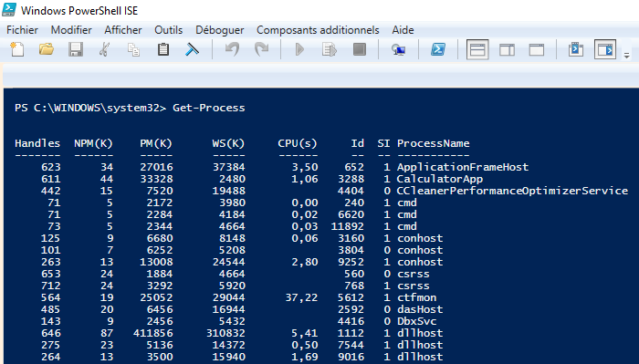This screenshot has height=364, width=639.
Task: Click the WS(K) column header
Action: point(228,143)
